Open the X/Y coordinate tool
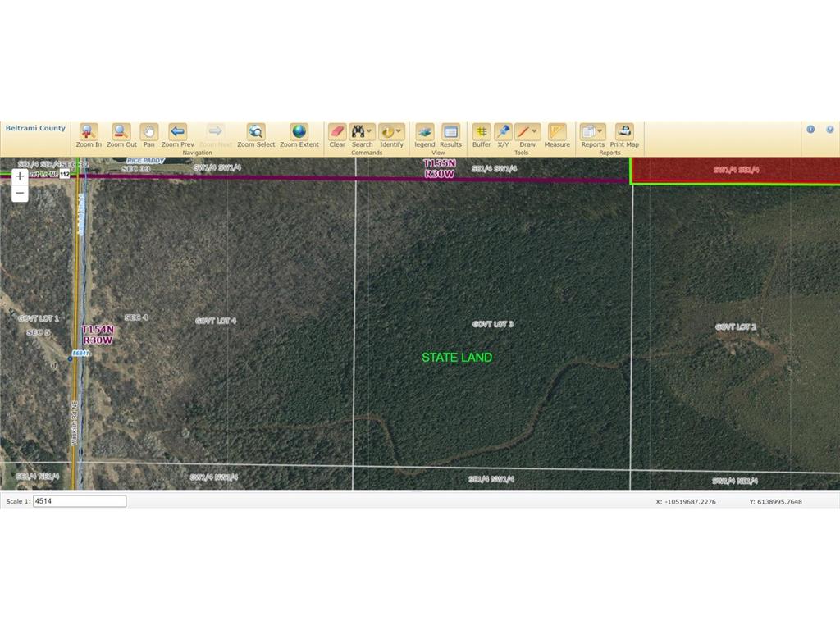This screenshot has height=630, width=840. click(x=503, y=132)
